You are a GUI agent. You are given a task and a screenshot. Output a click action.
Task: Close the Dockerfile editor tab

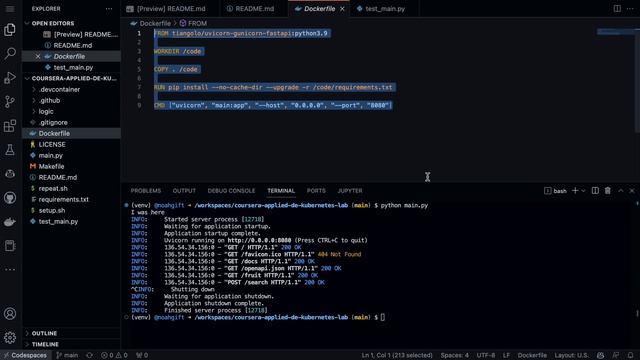click(x=342, y=9)
